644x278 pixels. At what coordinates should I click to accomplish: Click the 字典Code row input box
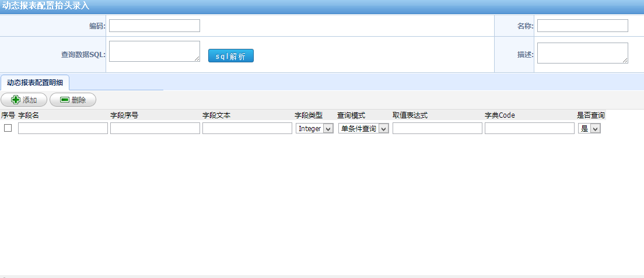(530, 129)
